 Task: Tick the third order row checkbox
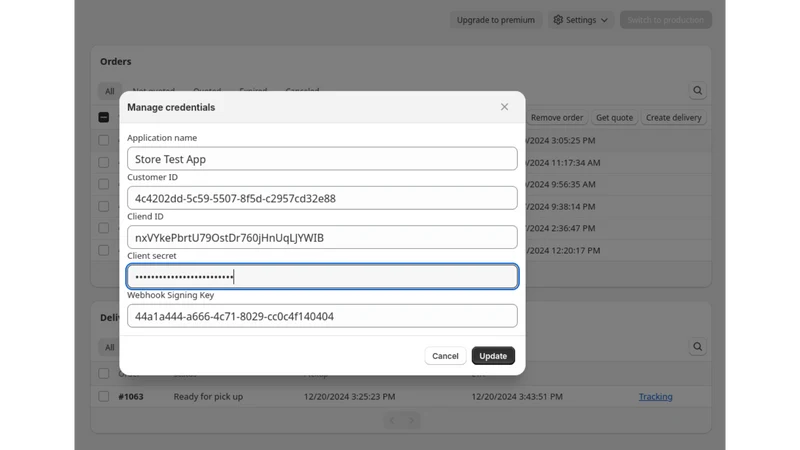104,184
